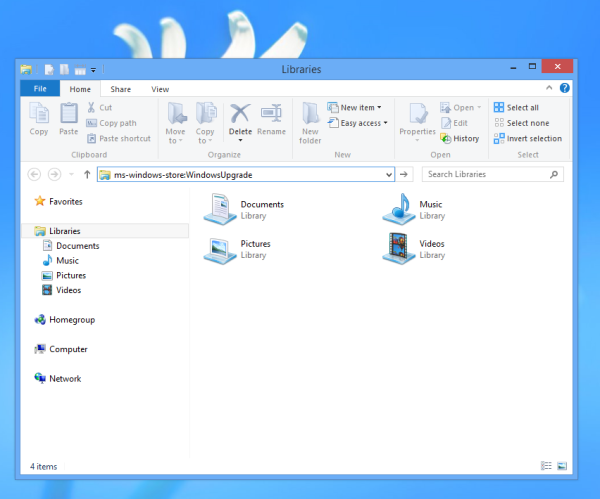
Task: Click Properties quick access toolbar icon
Action: [x=49, y=69]
